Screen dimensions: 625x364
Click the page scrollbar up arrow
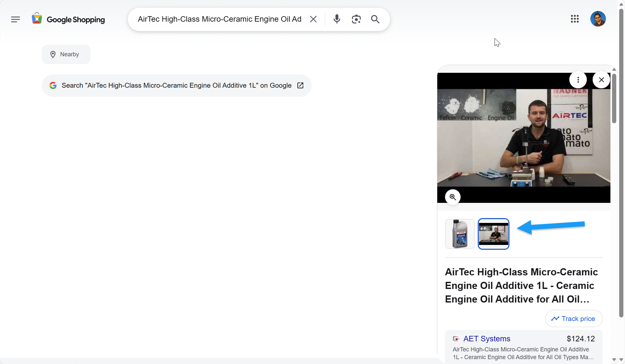point(621,5)
